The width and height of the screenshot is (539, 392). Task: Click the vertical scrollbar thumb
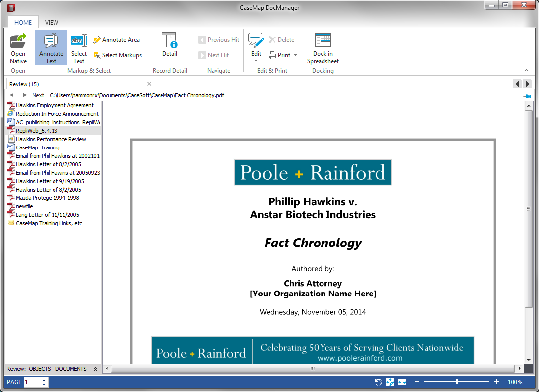[528, 209]
